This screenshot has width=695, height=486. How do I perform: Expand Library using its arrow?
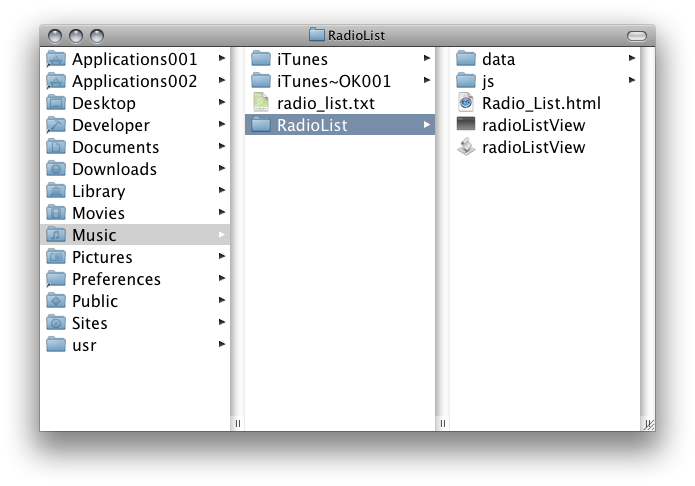[x=222, y=190]
